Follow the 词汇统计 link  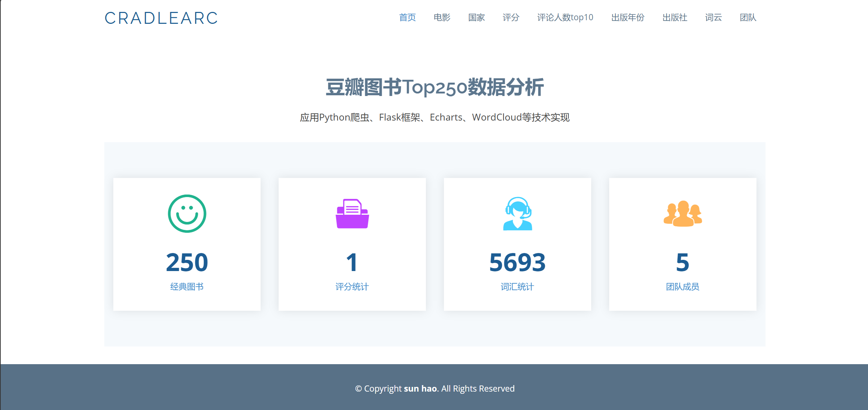(x=518, y=287)
